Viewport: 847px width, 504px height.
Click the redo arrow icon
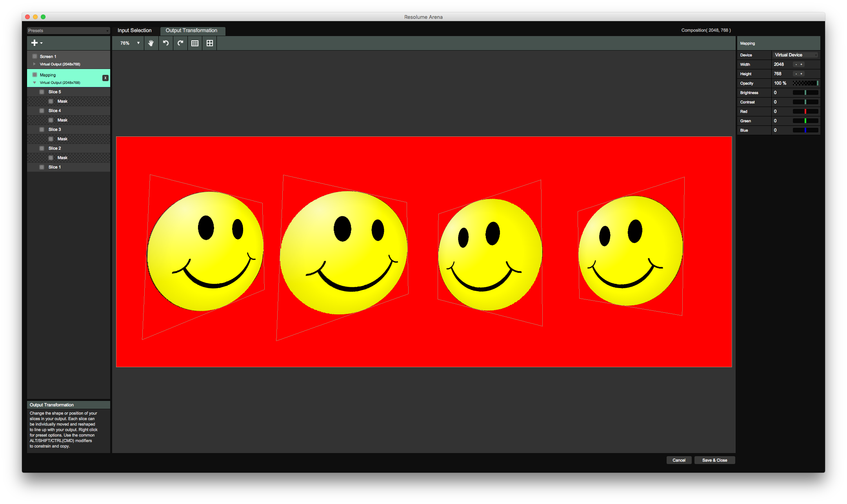180,43
